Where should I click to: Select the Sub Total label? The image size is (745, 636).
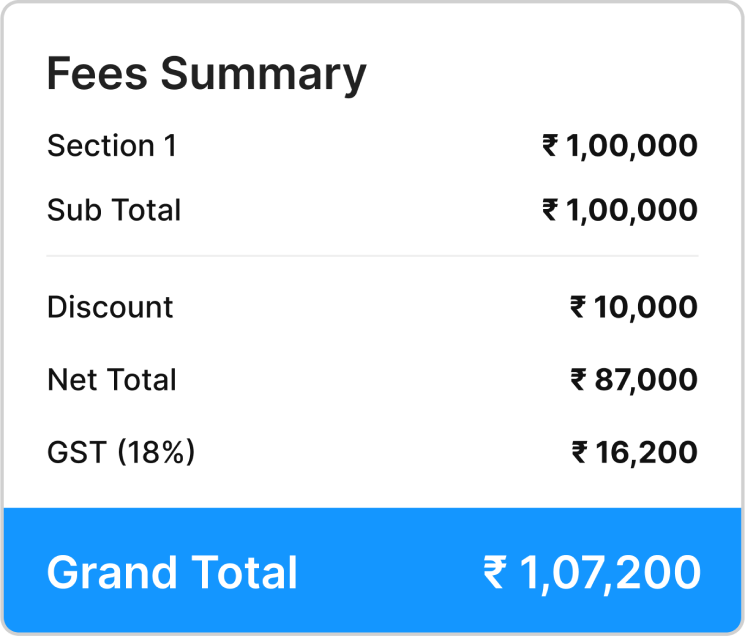coord(114,210)
